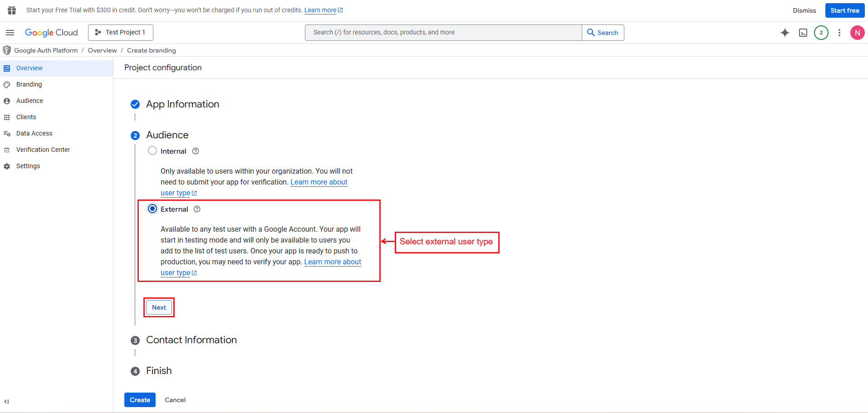Screen dimensions: 868x413
Task: Open the Test Project 1 selector
Action: 121,33
